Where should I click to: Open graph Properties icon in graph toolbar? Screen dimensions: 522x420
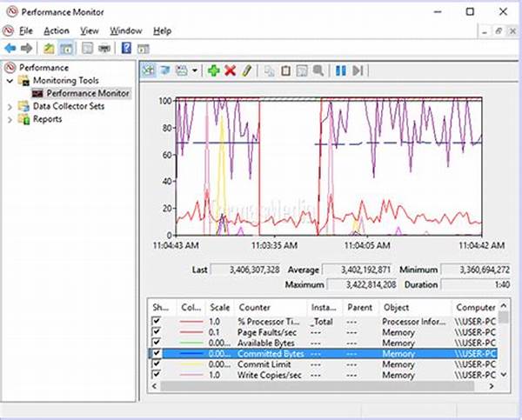pos(302,71)
